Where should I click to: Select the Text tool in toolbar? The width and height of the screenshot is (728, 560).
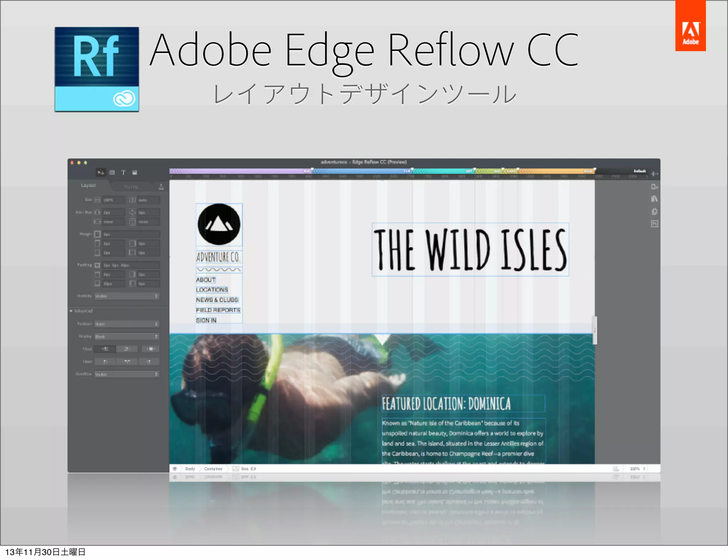click(x=123, y=173)
